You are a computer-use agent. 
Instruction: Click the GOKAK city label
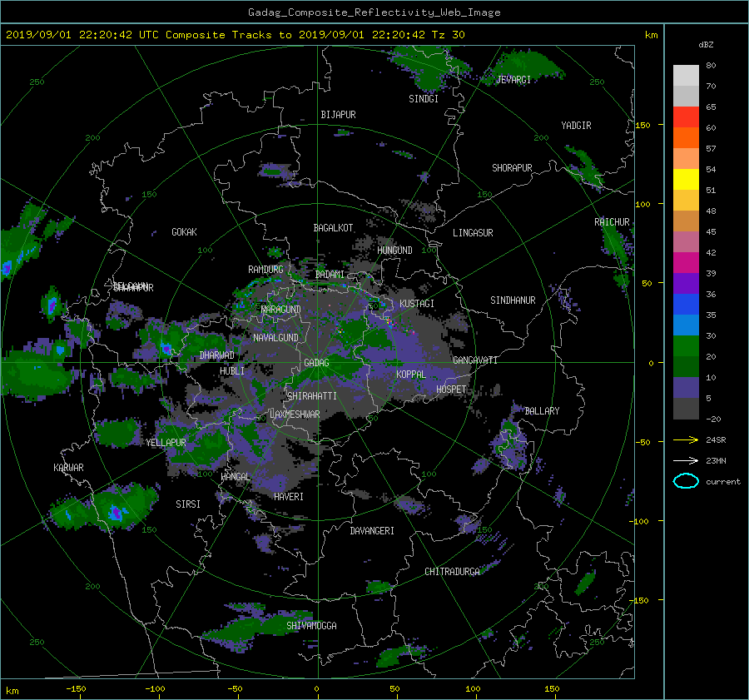[x=184, y=232]
